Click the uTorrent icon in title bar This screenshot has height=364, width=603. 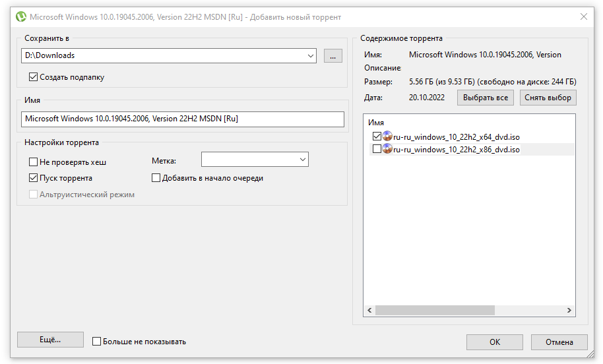[x=21, y=16]
